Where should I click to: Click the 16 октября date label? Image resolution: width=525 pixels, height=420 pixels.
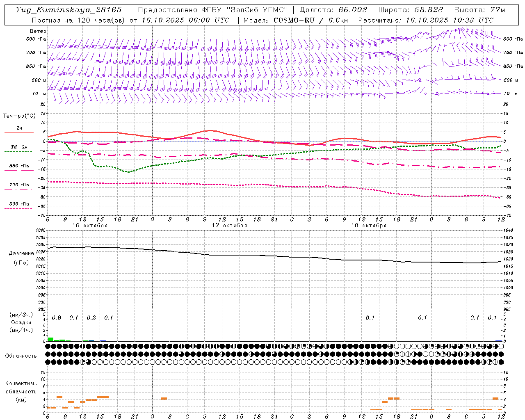click(90, 226)
